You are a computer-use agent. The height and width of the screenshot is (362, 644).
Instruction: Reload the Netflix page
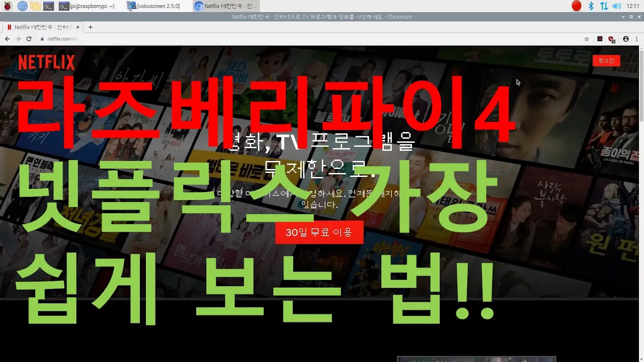click(29, 39)
